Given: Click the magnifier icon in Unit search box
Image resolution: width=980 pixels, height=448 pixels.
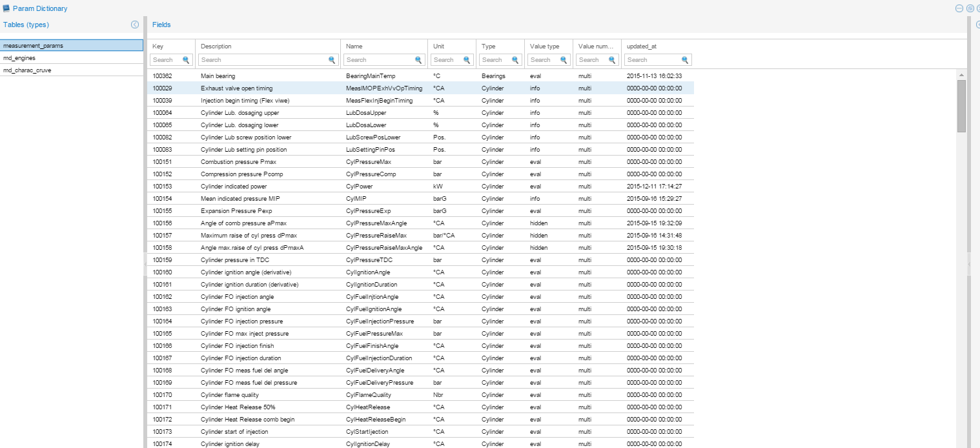Looking at the screenshot, I should click(467, 60).
